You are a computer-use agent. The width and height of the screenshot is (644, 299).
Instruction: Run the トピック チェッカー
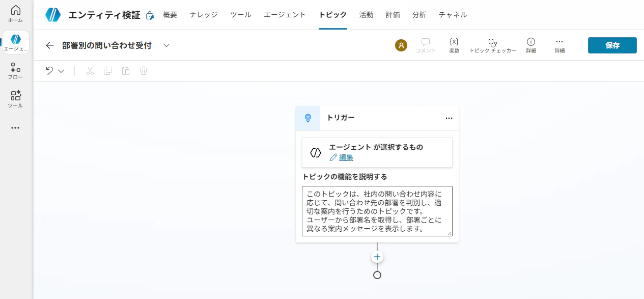[x=492, y=45]
